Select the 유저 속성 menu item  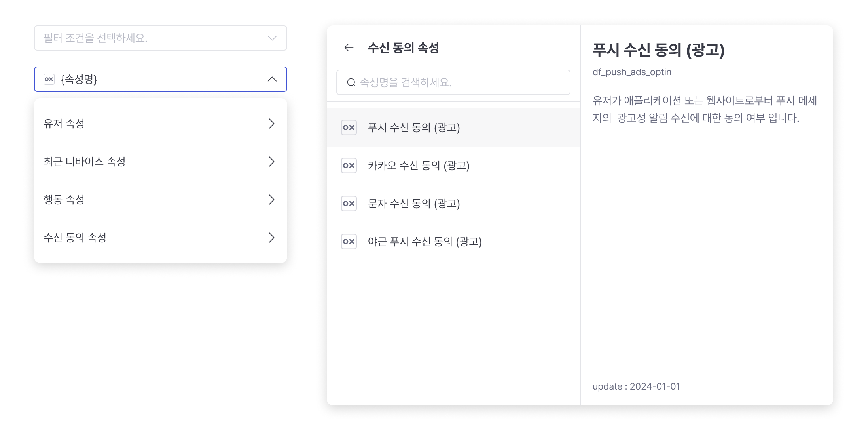[161, 124]
